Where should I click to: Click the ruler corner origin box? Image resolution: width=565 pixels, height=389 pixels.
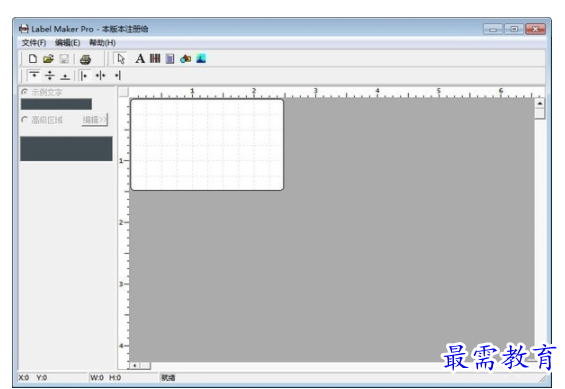coord(124,92)
